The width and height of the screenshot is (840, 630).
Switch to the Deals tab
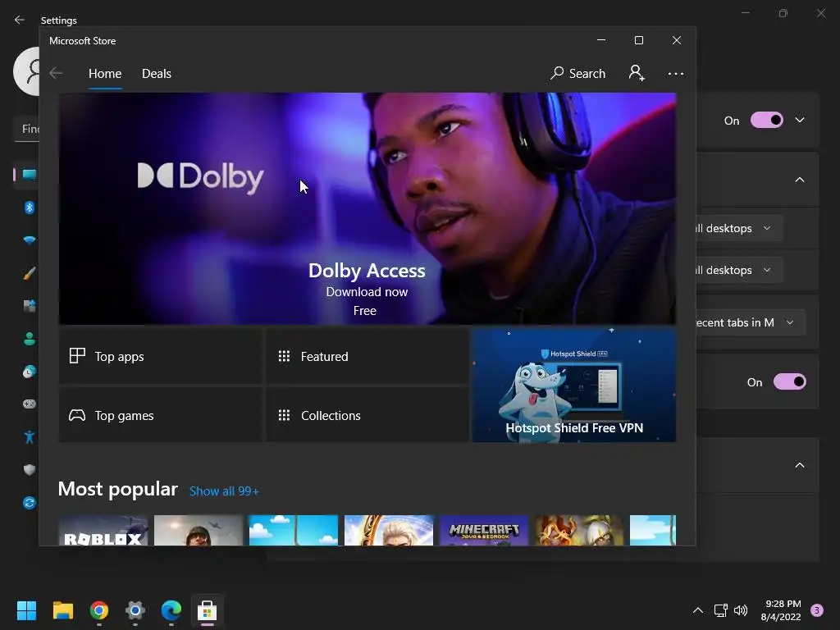point(157,73)
